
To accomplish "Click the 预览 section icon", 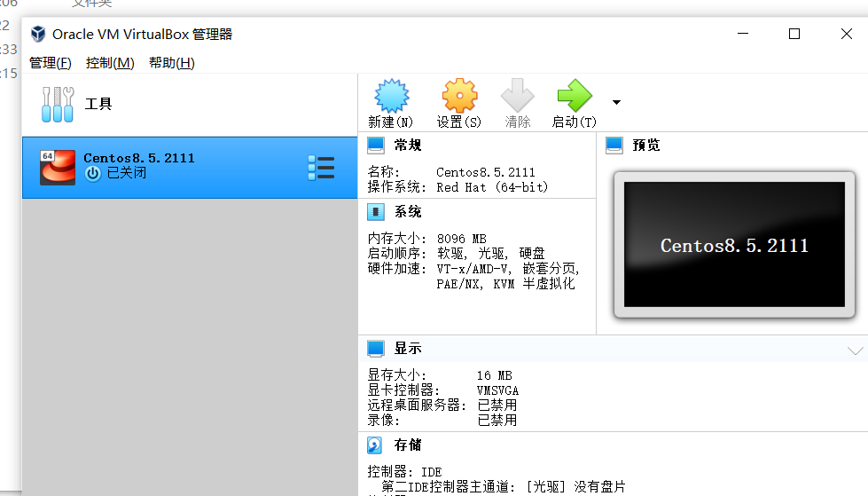I will pyautogui.click(x=614, y=146).
